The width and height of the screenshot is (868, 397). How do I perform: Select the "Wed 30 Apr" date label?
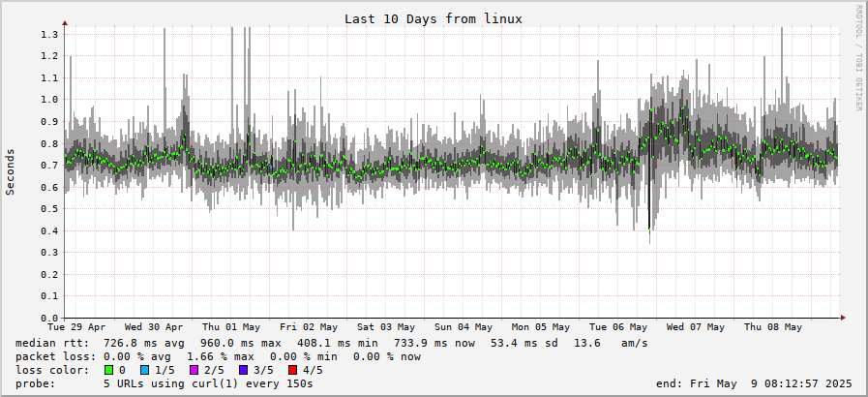tap(154, 327)
